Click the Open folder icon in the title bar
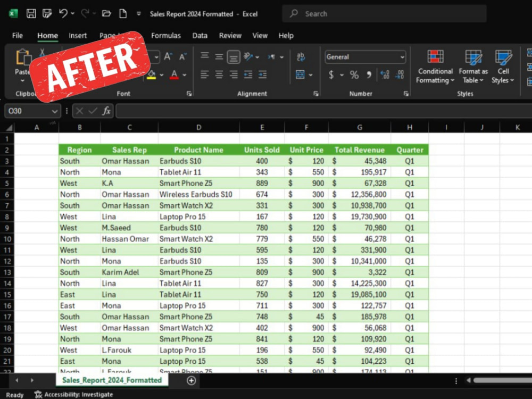The width and height of the screenshot is (532, 399). (106, 14)
